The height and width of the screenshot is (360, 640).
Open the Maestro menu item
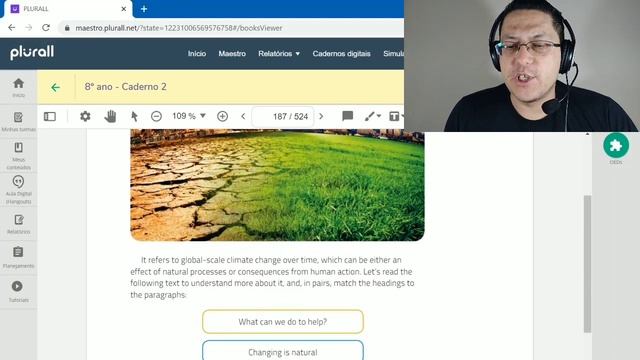pos(232,53)
